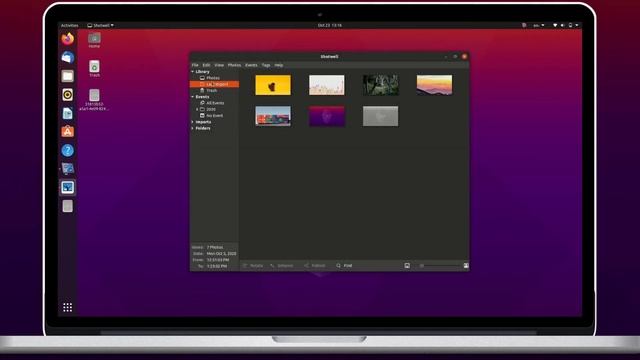Open the system menu arrow in the top bar

577,25
